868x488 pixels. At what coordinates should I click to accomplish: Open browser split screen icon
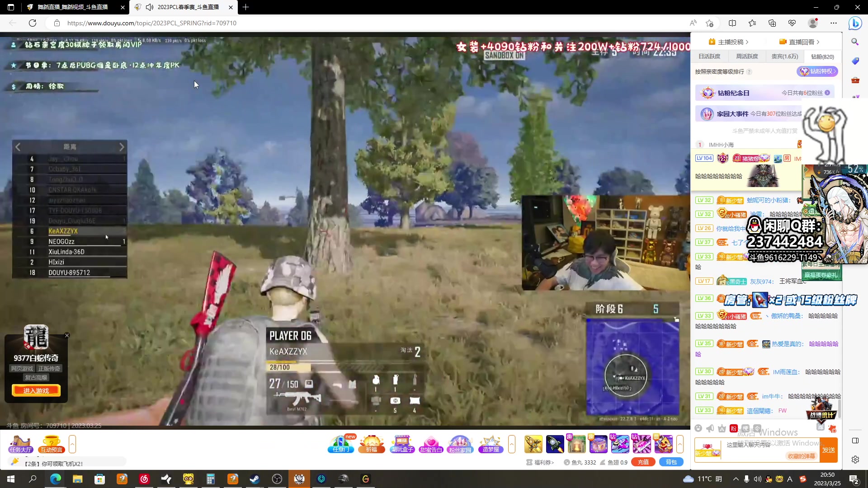tap(732, 23)
